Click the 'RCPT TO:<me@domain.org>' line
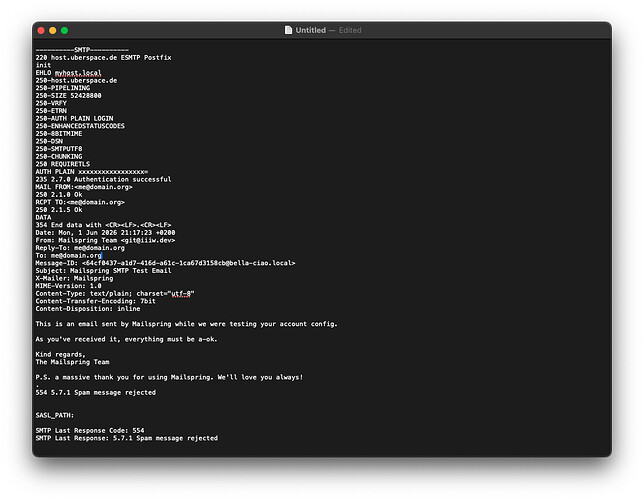The width and height of the screenshot is (644, 500). click(x=80, y=202)
